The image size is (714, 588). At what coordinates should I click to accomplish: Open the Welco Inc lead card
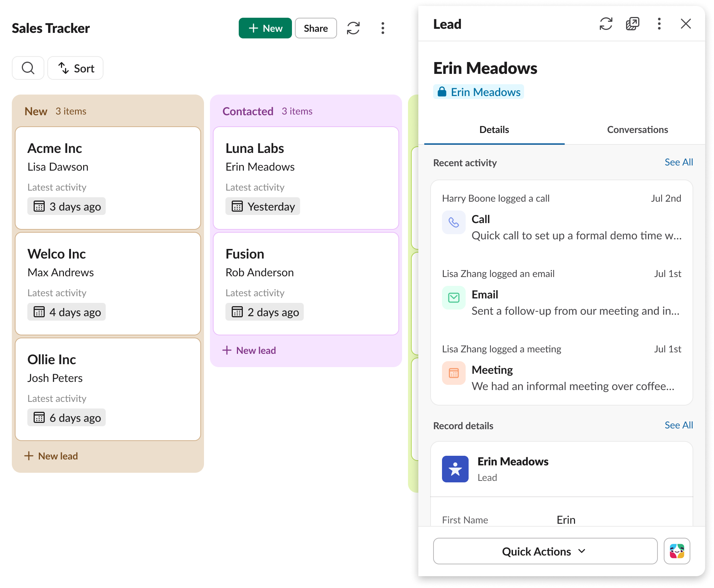point(108,284)
